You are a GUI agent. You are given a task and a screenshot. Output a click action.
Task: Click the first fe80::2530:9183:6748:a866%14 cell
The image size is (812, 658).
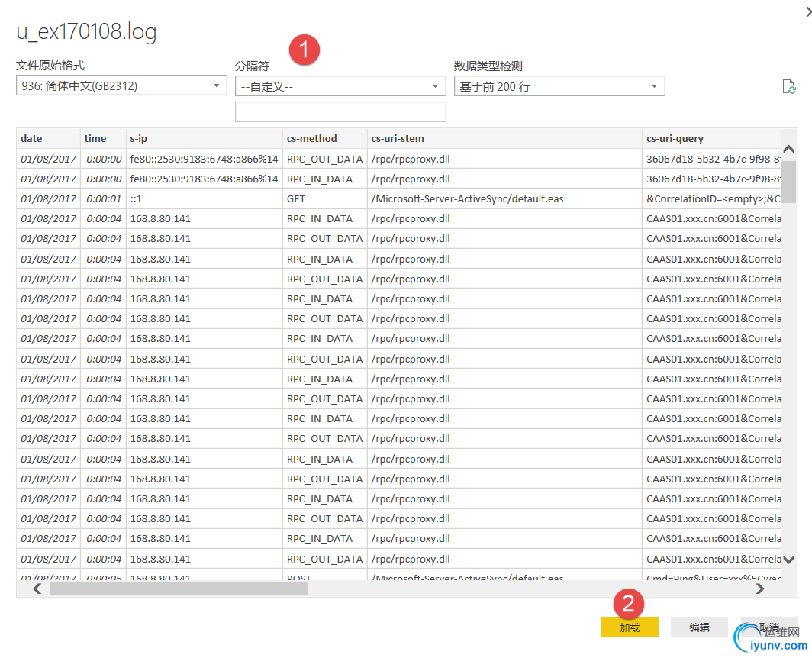pos(204,159)
